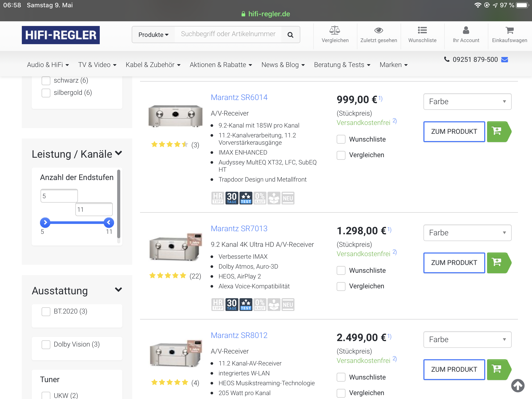Open the Kabel & Zubehör menu

coord(153,65)
